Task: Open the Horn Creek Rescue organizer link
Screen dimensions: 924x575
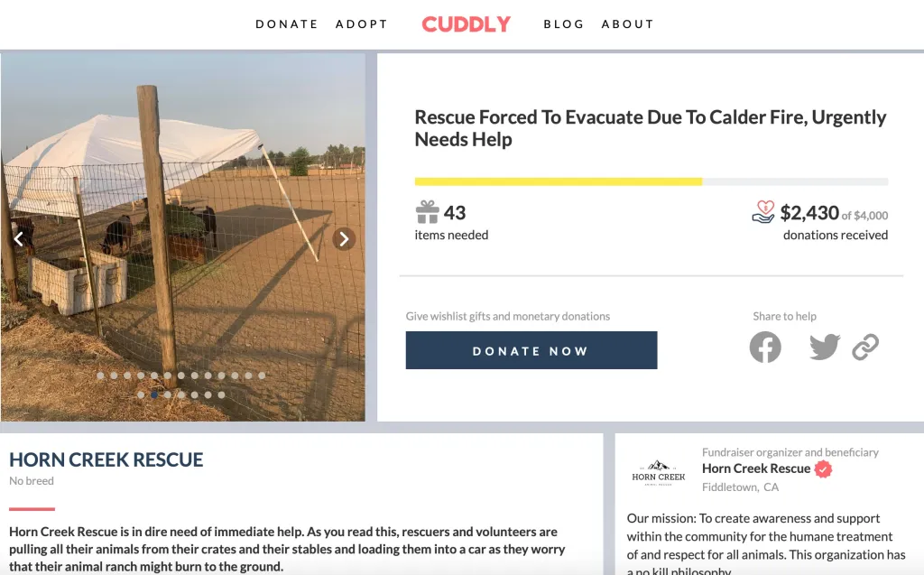Action: (x=755, y=468)
